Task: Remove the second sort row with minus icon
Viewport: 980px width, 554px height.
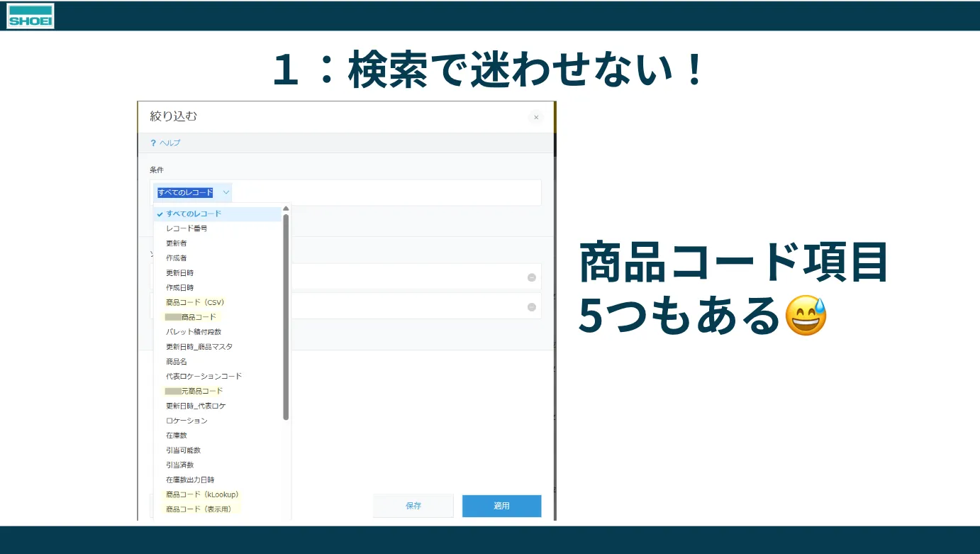Action: pyautogui.click(x=531, y=307)
